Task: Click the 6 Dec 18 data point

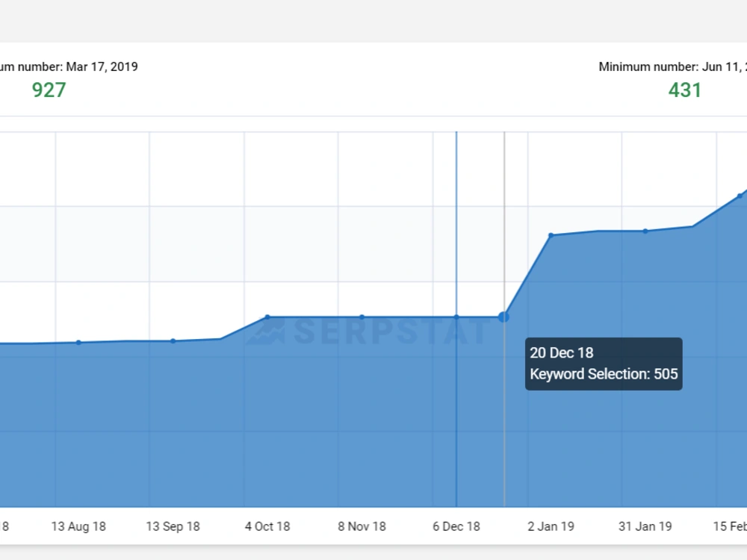Action: 456,317
